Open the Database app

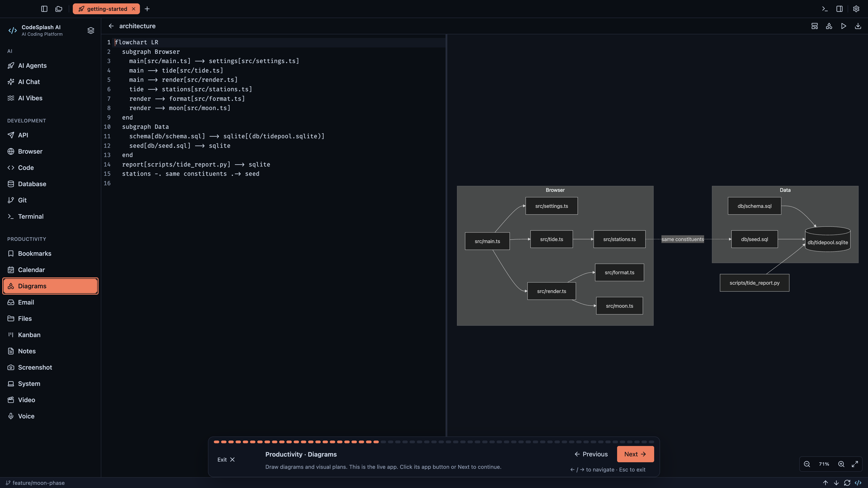pos(51,184)
